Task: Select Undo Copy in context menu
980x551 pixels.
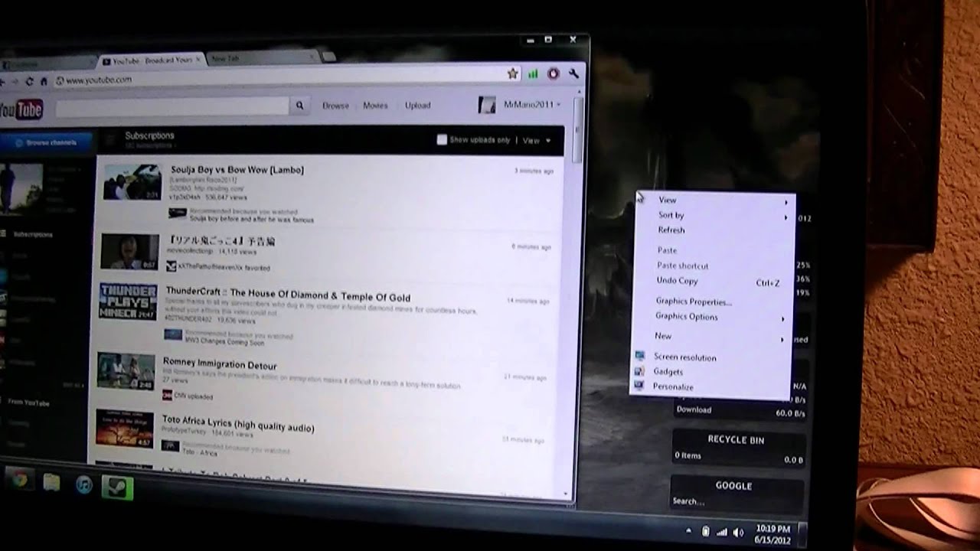Action: click(678, 281)
